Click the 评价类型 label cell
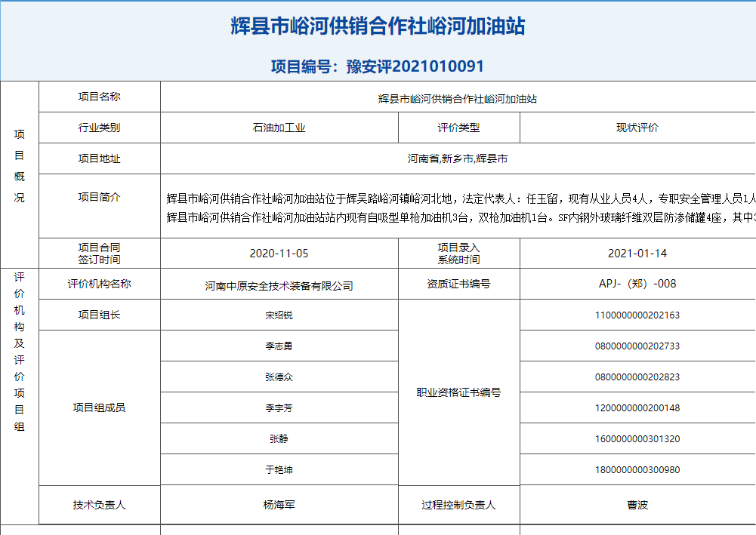Image resolution: width=756 pixels, height=535 pixels. (x=458, y=128)
